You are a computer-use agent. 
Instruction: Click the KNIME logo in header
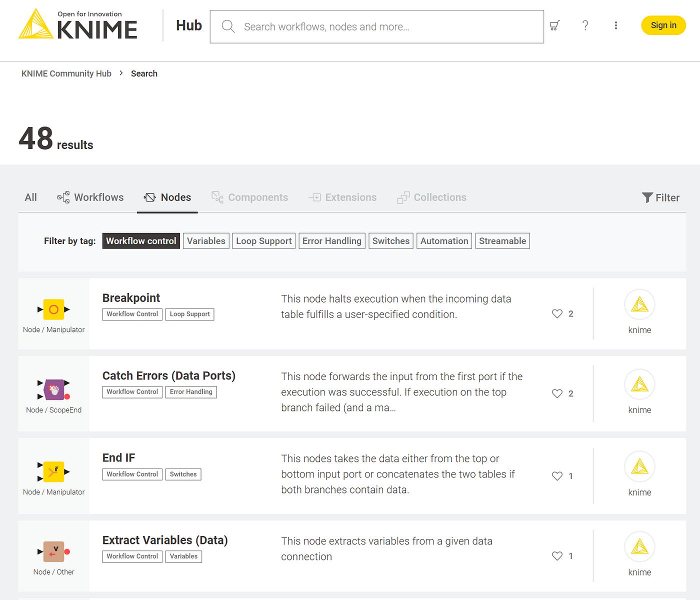pos(78,24)
